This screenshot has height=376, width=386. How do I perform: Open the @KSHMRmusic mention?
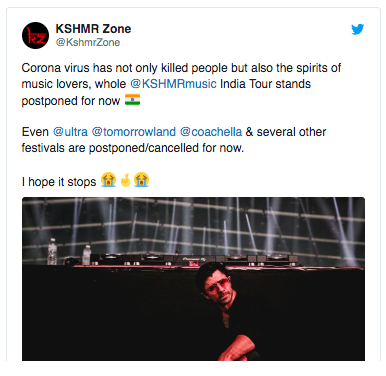173,84
